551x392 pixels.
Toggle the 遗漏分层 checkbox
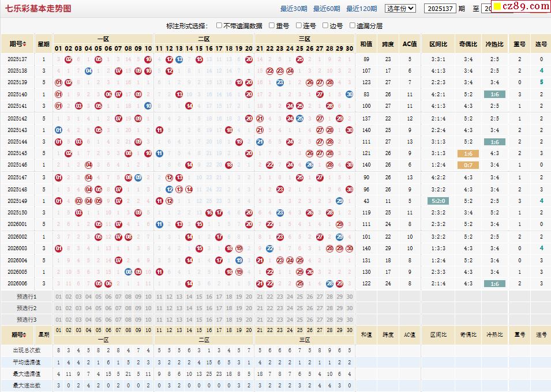click(352, 25)
